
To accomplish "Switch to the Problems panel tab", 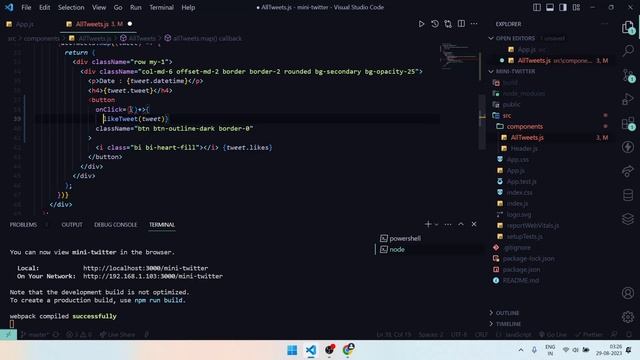I will coord(23,225).
